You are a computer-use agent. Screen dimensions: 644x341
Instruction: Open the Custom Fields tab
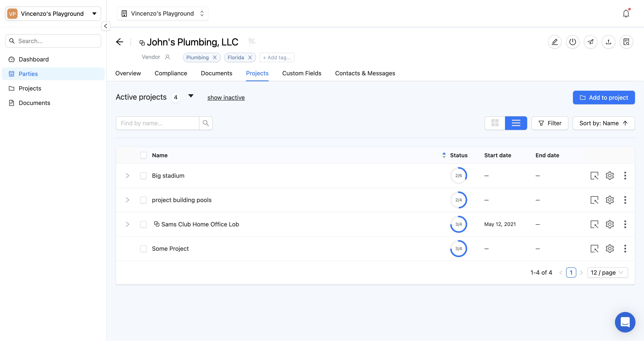point(302,73)
